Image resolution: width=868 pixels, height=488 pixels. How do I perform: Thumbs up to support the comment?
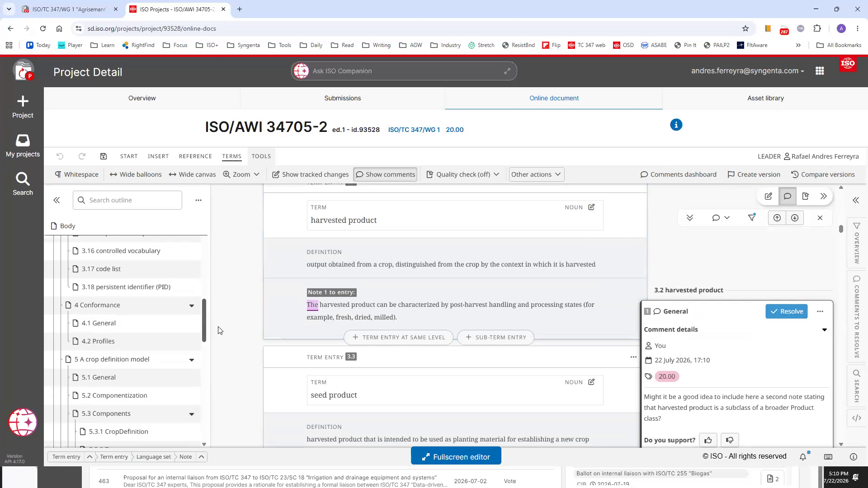tap(708, 440)
